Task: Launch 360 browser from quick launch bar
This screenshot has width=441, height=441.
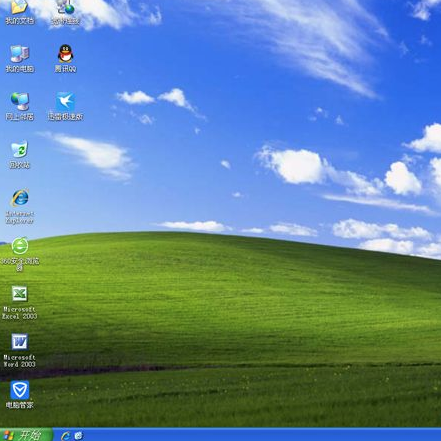Action: [x=79, y=435]
